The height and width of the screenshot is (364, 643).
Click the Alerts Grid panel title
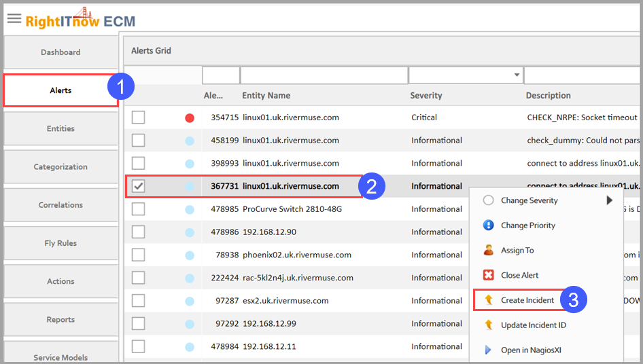[x=151, y=51]
